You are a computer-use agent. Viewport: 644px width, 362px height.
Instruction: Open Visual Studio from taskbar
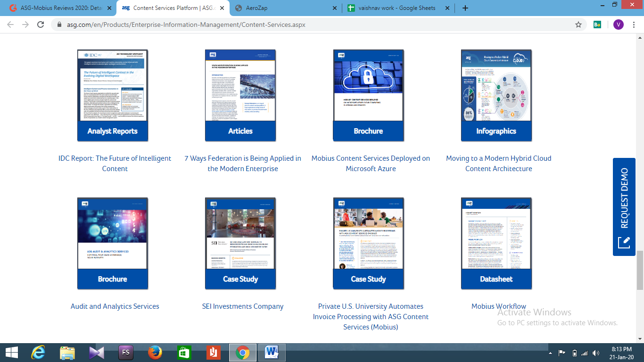click(x=97, y=353)
